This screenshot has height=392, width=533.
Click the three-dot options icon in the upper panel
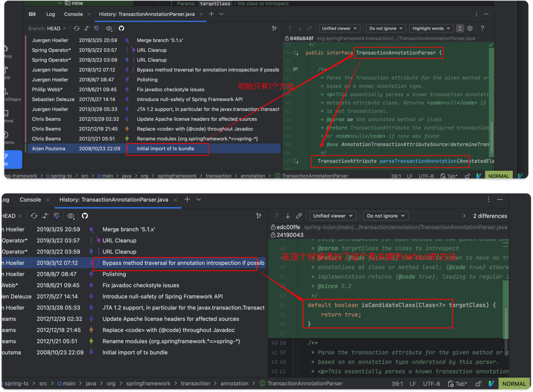point(476,14)
